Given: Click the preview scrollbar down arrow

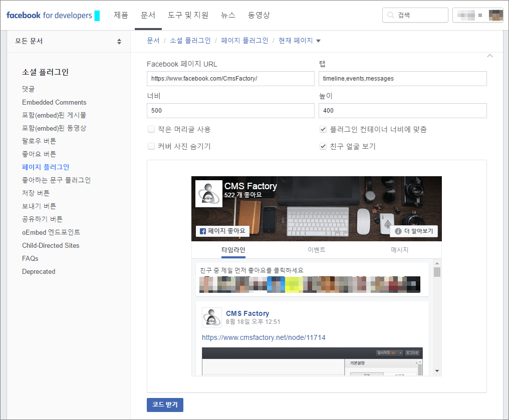Looking at the screenshot, I should click(x=437, y=371).
